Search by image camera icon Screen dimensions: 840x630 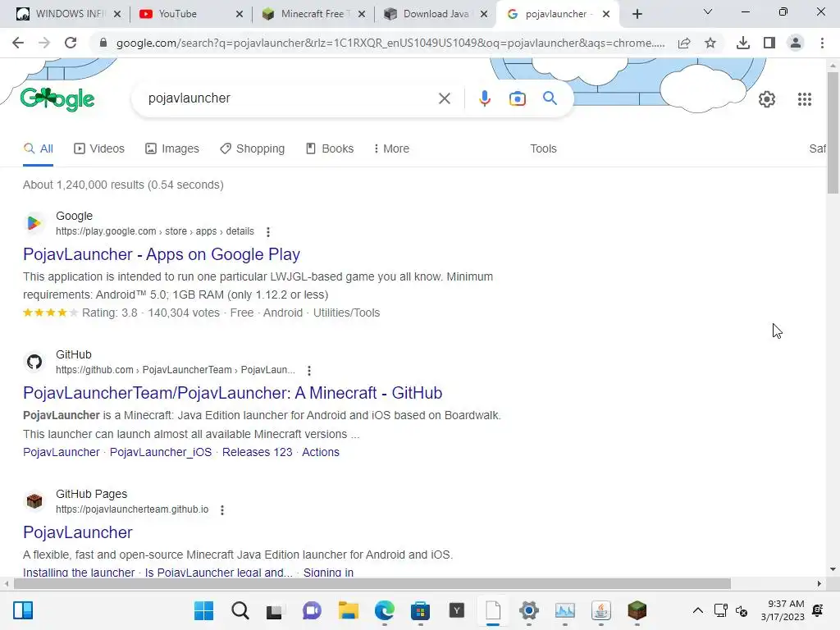[517, 98]
